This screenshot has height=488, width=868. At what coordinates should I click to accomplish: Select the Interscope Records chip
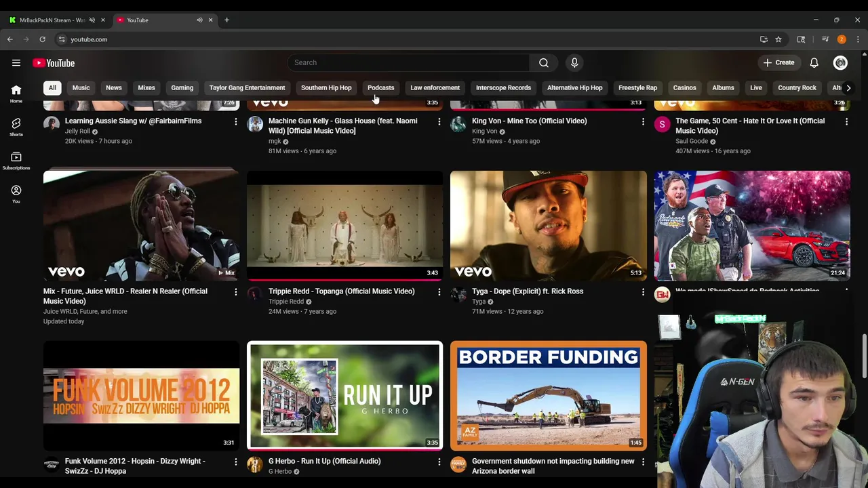[x=503, y=87]
